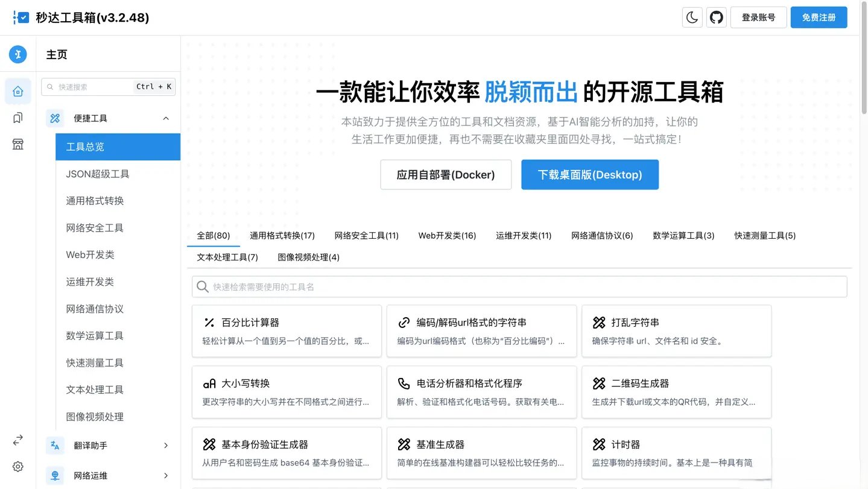Collapse the sidebar using the arrows icon
Image resolution: width=868 pixels, height=489 pixels.
coord(17,440)
